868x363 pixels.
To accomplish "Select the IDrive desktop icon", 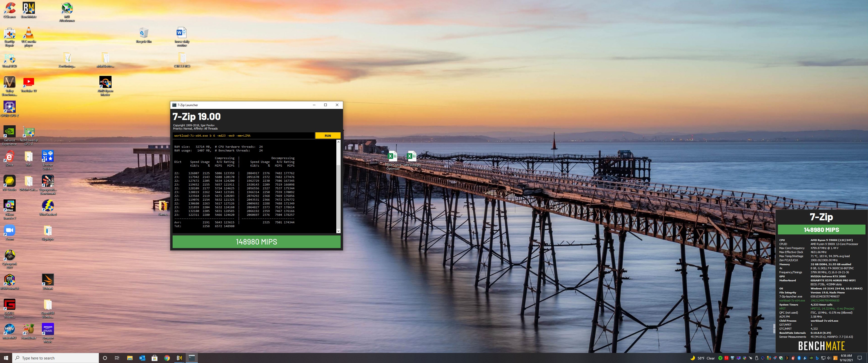I will point(9,158).
